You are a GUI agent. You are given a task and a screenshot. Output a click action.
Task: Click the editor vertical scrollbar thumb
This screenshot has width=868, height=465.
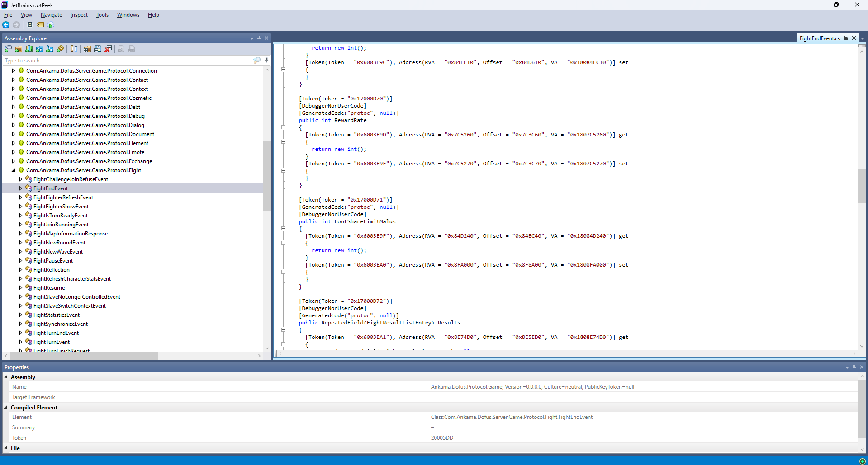point(862,186)
